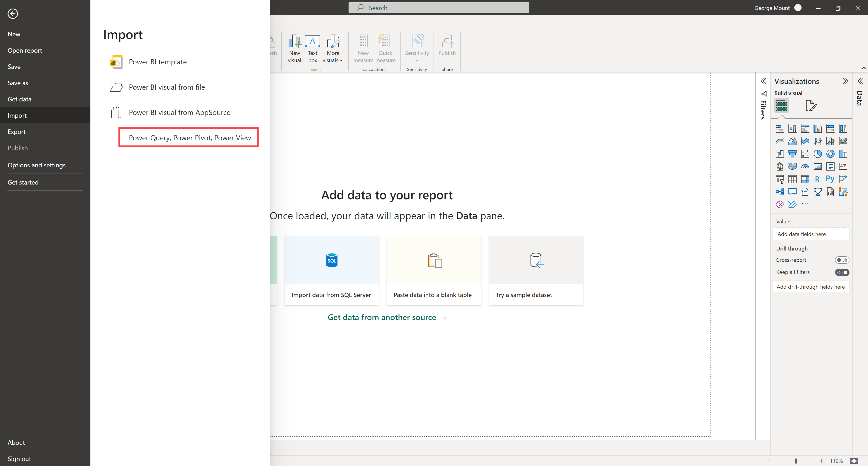Open Options and settings menu item
868x466 pixels.
tap(36, 165)
